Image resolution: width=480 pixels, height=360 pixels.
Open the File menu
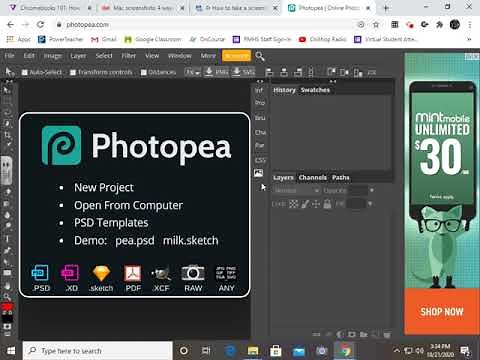click(9, 56)
